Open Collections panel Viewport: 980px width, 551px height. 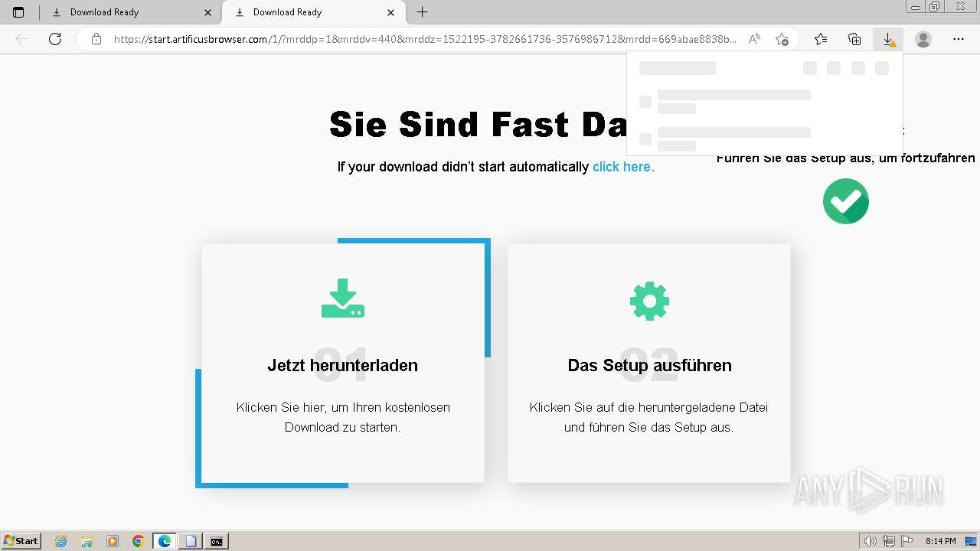click(854, 39)
